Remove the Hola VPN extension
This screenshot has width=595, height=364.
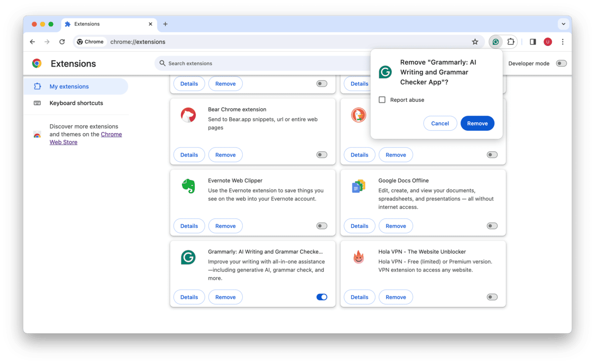point(395,297)
